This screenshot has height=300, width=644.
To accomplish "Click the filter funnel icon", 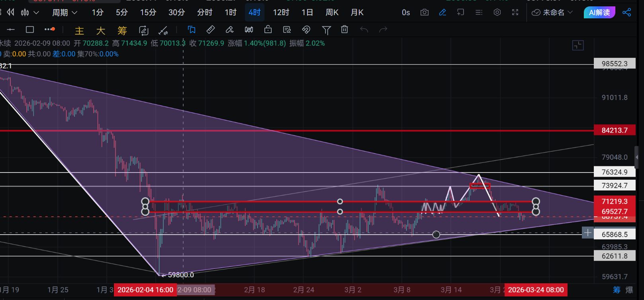I will [x=326, y=30].
